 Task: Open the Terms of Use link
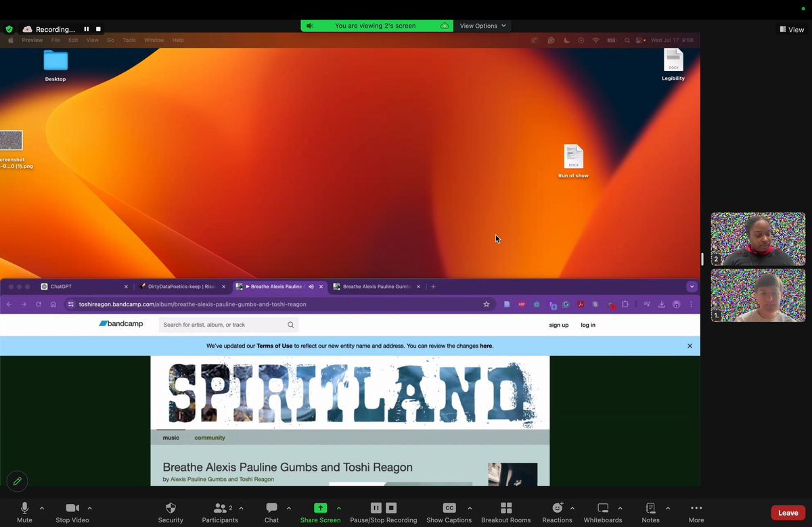[x=275, y=346]
